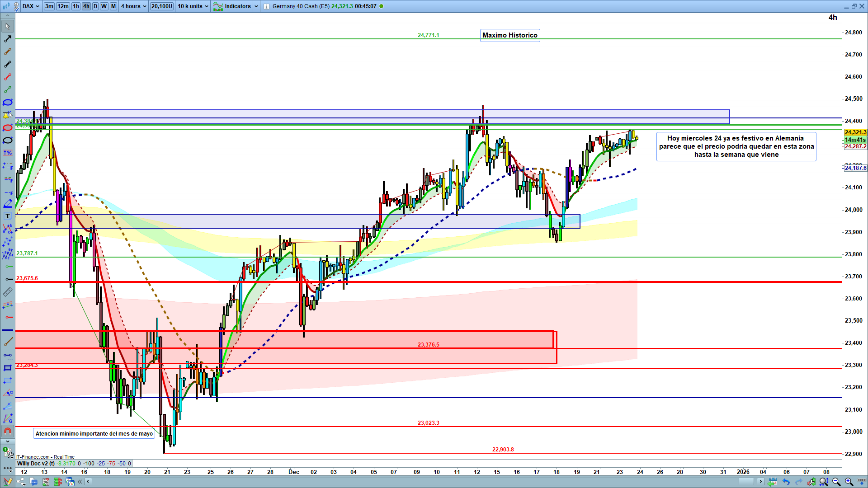The image size is (868, 488).
Task: Toggle the 3m timeframe button
Action: (49, 6)
